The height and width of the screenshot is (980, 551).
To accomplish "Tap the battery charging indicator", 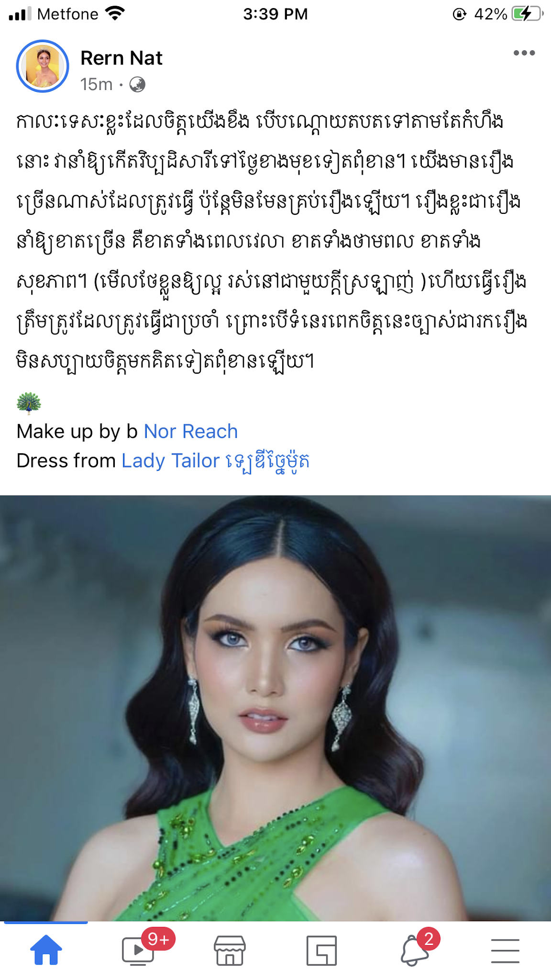I will tap(527, 14).
